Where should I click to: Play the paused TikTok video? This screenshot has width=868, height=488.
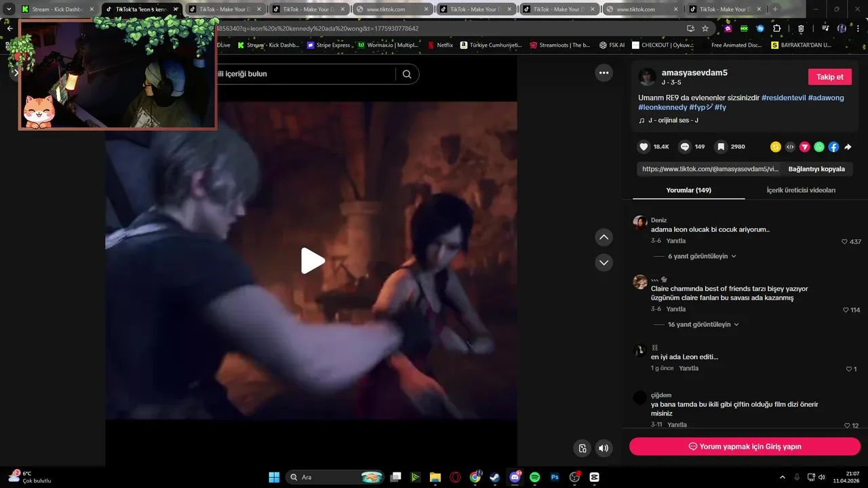(x=313, y=261)
